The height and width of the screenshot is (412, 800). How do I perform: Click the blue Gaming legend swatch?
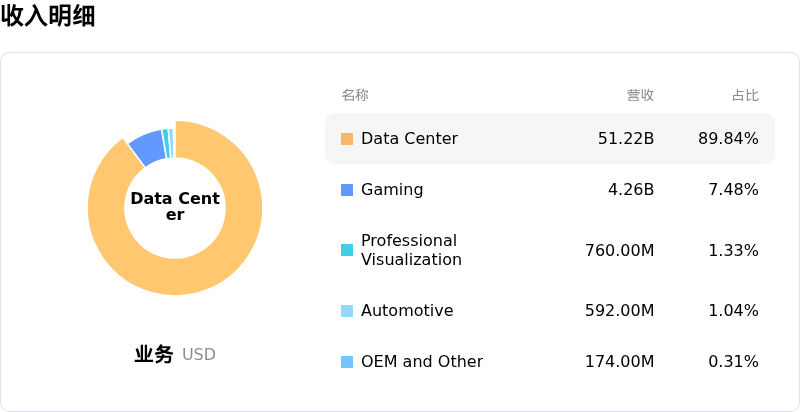click(347, 190)
